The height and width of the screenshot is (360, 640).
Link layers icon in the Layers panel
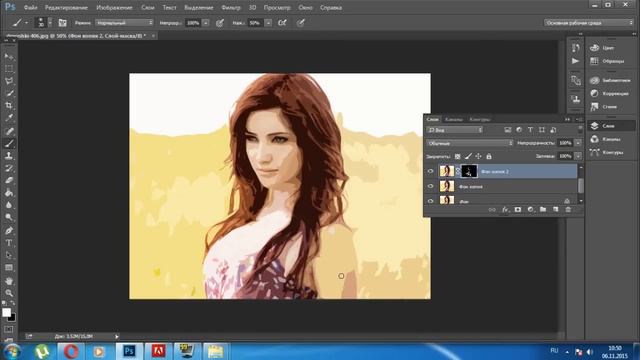(x=492, y=209)
